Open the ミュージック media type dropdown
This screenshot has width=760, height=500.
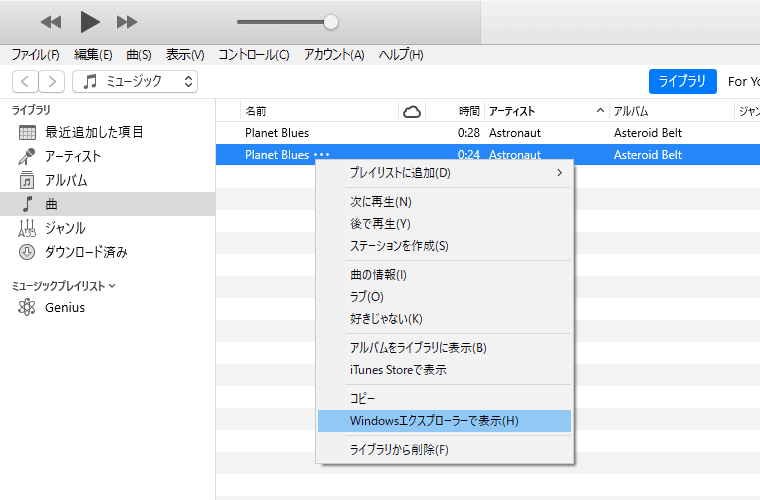(135, 81)
